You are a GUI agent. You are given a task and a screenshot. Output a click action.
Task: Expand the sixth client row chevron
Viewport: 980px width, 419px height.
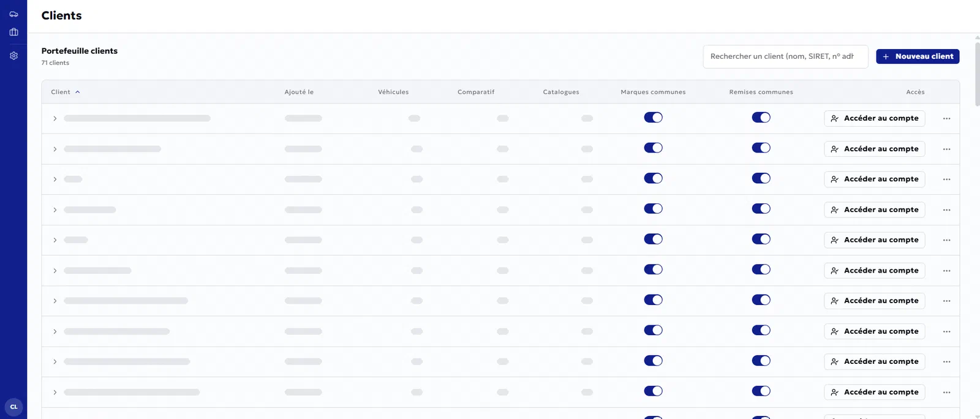55,271
